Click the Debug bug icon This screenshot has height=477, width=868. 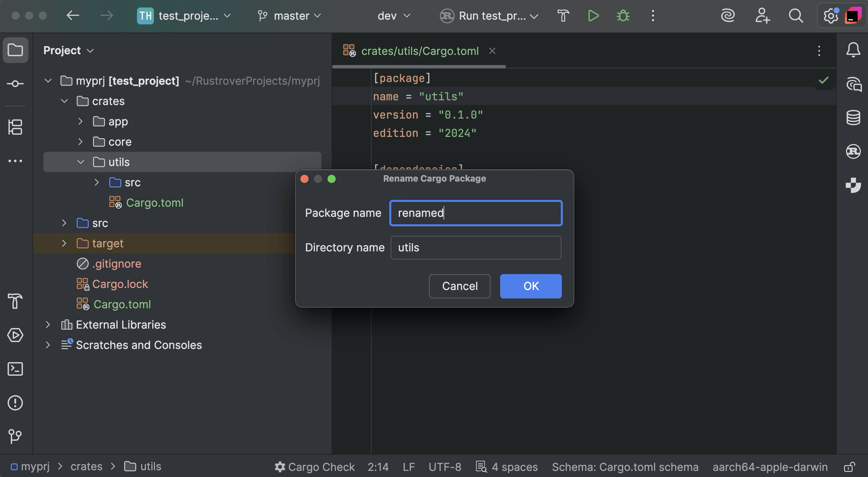tap(623, 16)
